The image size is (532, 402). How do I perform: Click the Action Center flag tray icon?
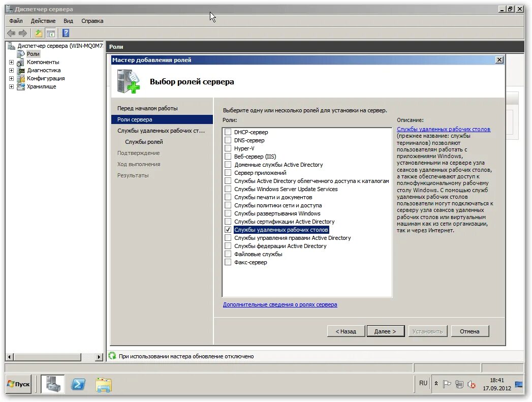tap(447, 384)
